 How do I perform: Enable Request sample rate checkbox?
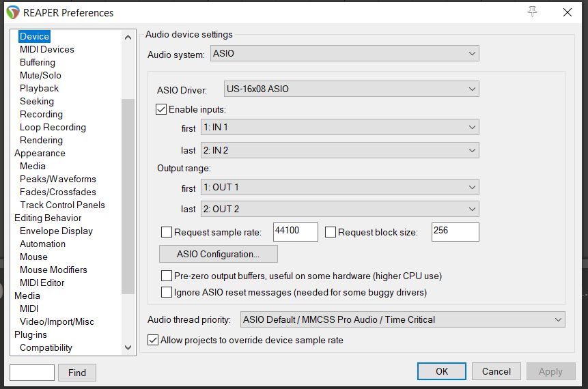pyautogui.click(x=167, y=232)
